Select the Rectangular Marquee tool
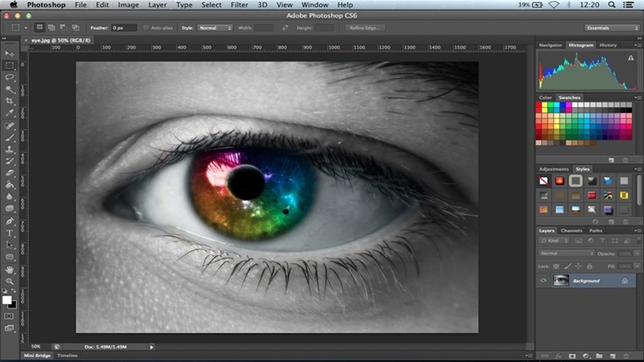 (10, 65)
